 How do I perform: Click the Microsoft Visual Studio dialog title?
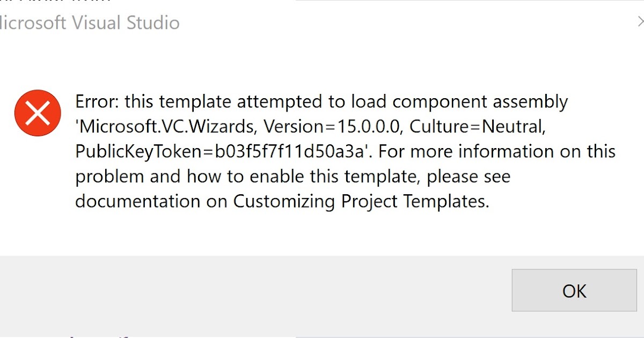89,23
